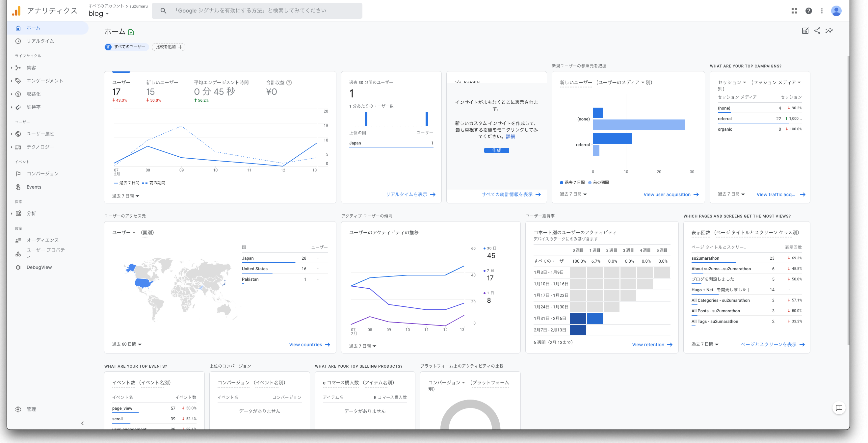Select DebugView in the sidebar
The height and width of the screenshot is (443, 868).
pyautogui.click(x=39, y=267)
